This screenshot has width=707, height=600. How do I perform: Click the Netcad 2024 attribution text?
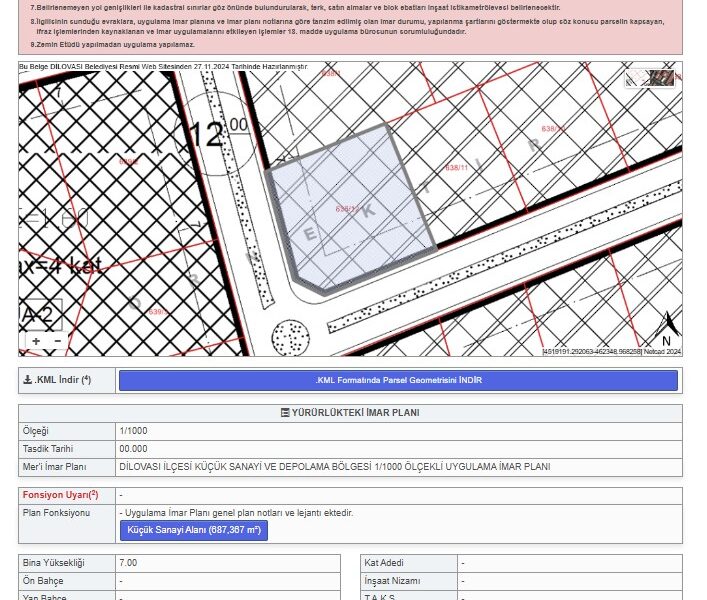pyautogui.click(x=661, y=352)
